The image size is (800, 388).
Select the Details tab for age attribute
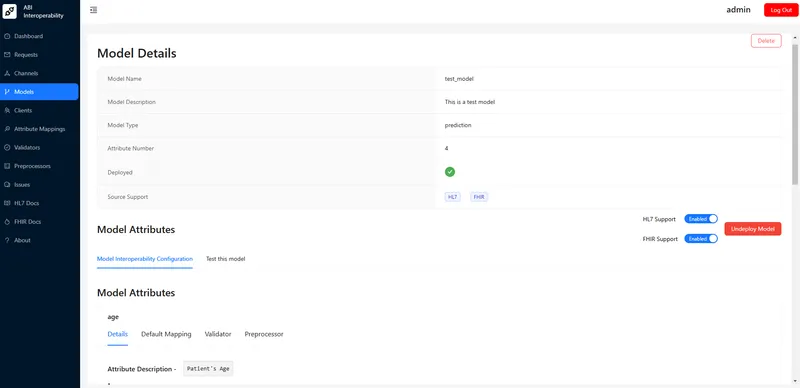(117, 334)
